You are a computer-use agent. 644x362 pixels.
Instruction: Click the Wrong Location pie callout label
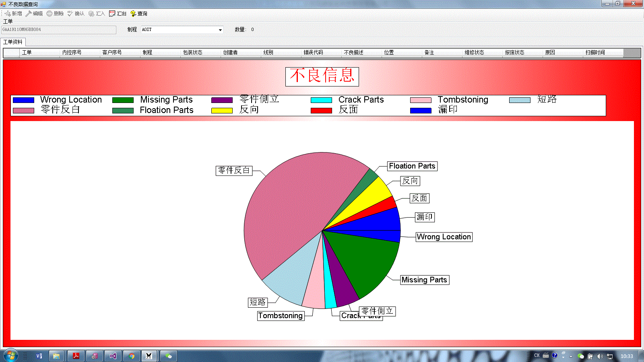coord(444,237)
